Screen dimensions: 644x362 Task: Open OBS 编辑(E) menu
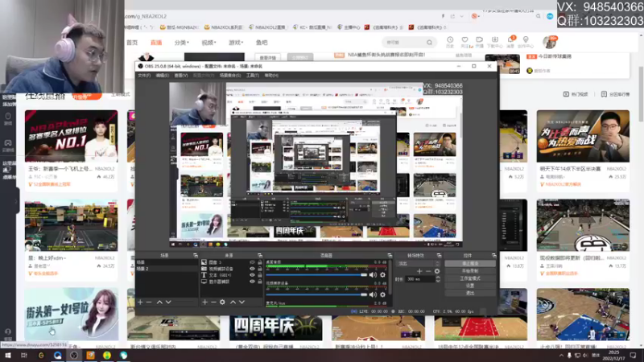coord(163,76)
